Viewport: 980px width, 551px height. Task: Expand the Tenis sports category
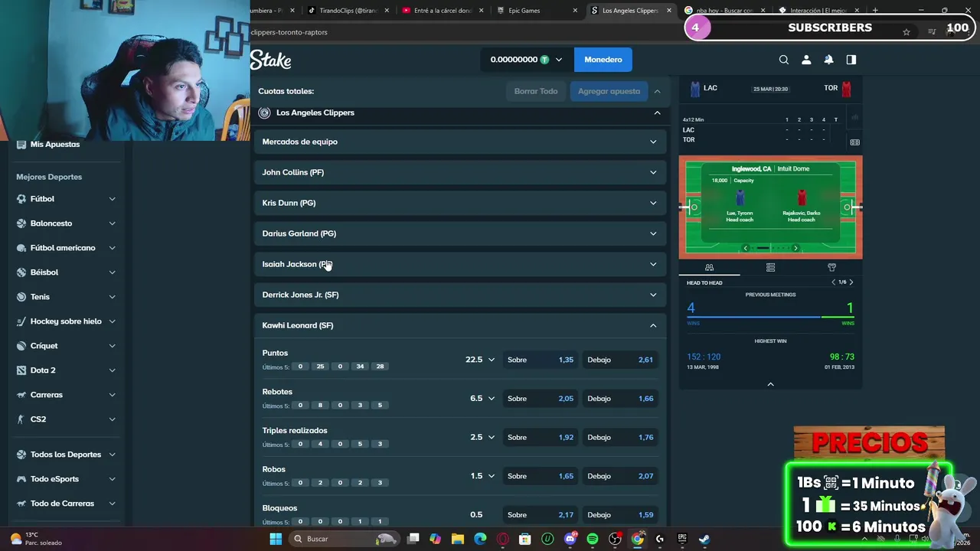66,297
